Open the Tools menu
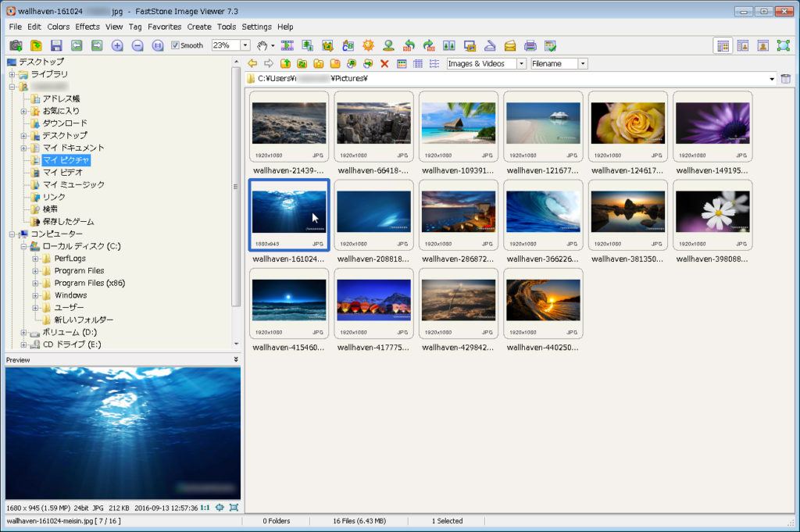The width and height of the screenshot is (800, 532). [227, 27]
